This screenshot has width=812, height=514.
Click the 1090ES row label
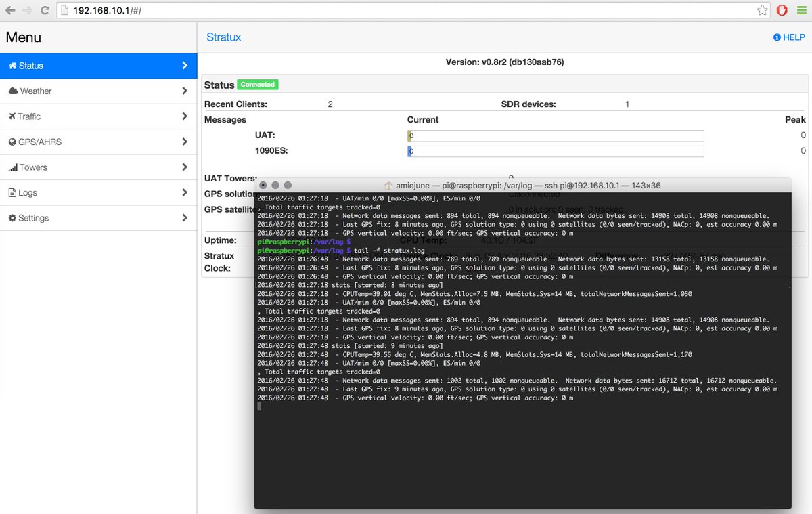(x=271, y=150)
